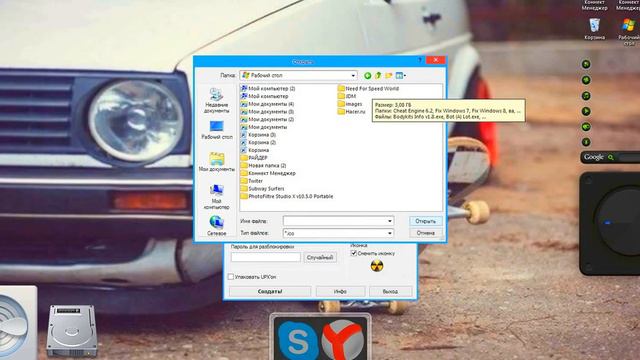Open the view menu icon in dialog toolbar
Screen dimensions: 640x360
click(400, 76)
